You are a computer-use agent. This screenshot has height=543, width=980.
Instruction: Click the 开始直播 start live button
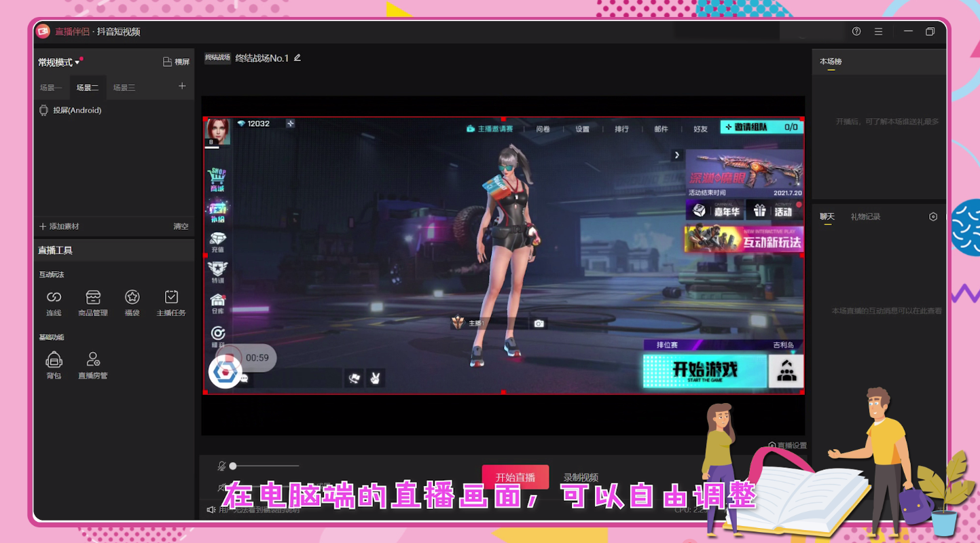[515, 477]
